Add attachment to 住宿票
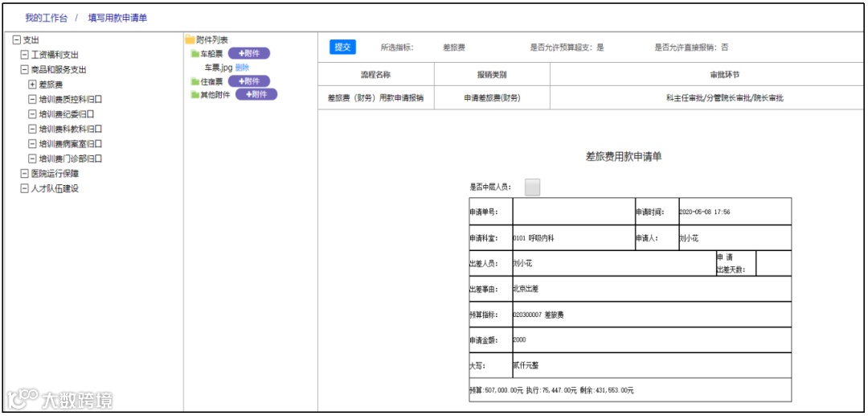The image size is (868, 416). [x=249, y=81]
